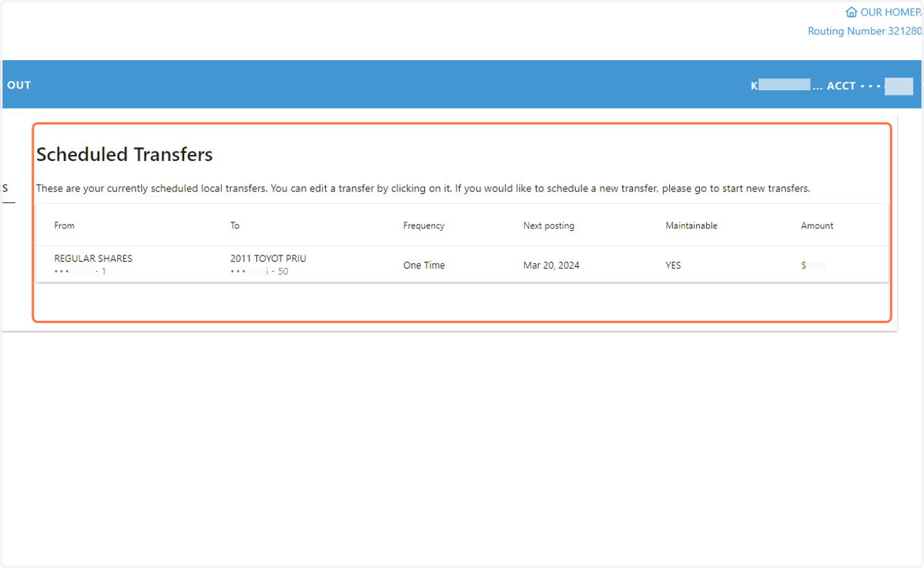Select the Mar 20, 2024 posting date
The image size is (924, 568).
click(x=551, y=265)
